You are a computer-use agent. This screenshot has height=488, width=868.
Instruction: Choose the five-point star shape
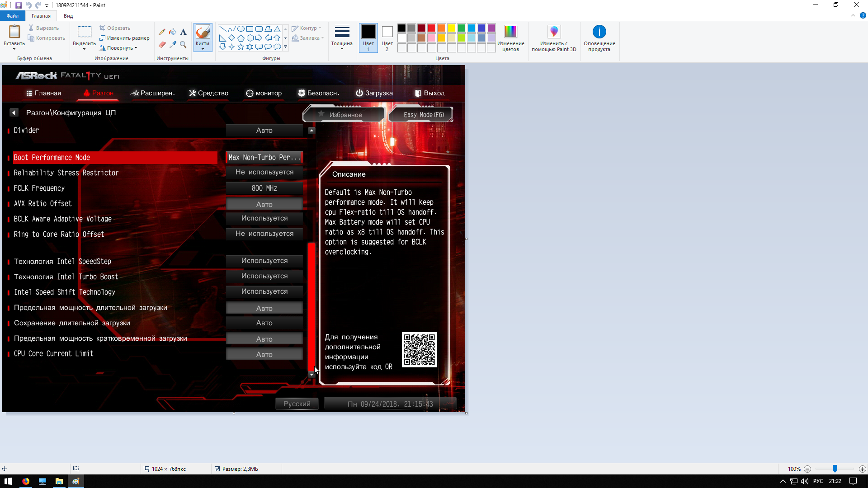(241, 47)
